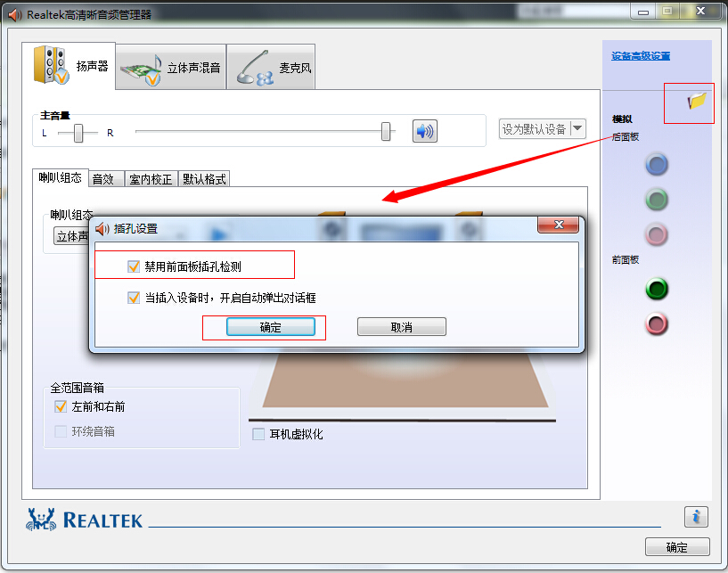Viewport: 728px width, 573px height.
Task: Click the blue rear panel jack
Action: click(657, 164)
